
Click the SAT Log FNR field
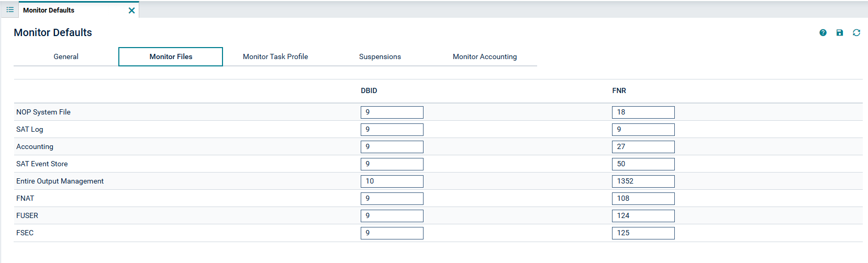pos(643,129)
